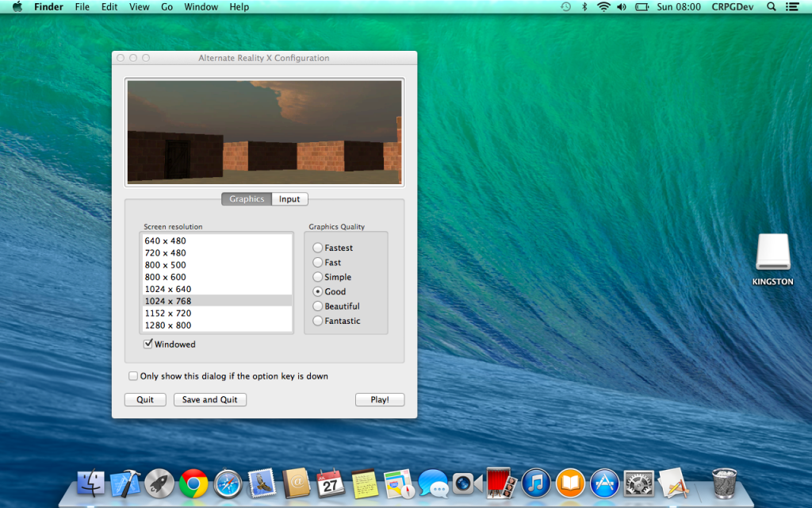Click the game preview banner image
The height and width of the screenshot is (508, 812).
264,133
